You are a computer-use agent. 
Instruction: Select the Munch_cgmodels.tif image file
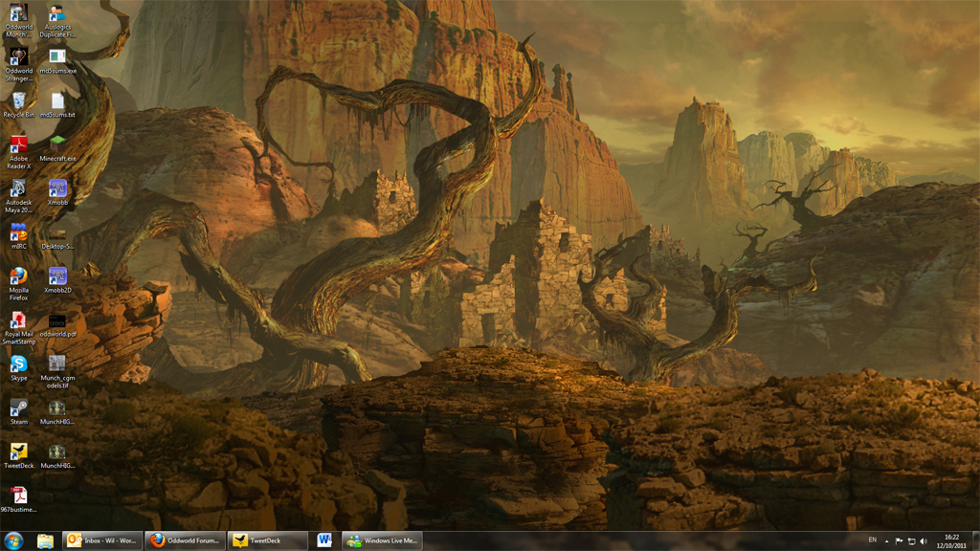pos(57,364)
